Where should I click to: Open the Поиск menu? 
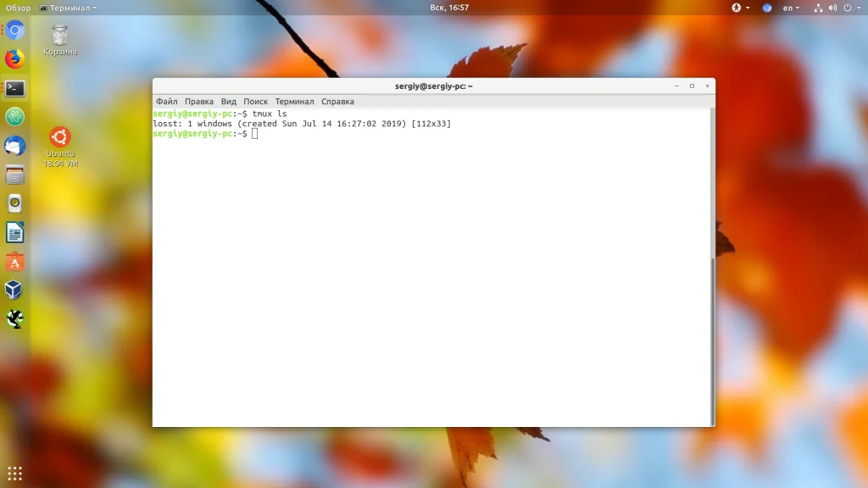pyautogui.click(x=255, y=102)
